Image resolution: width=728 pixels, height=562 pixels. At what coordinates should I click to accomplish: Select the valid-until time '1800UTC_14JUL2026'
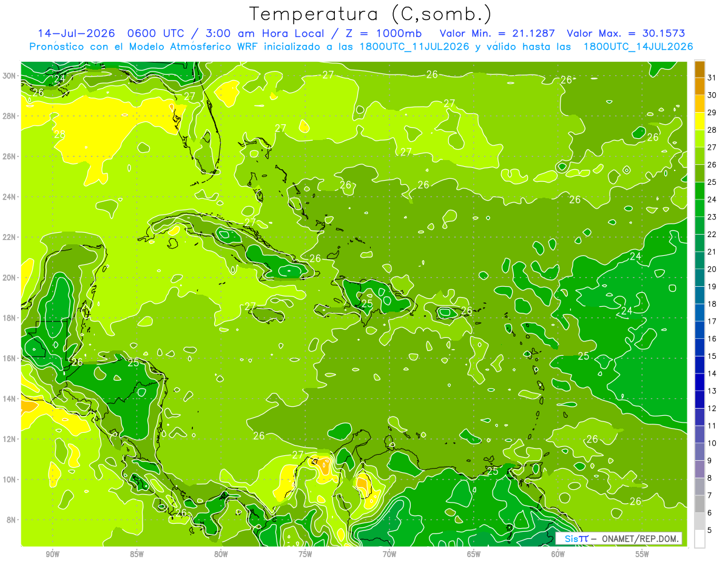pyautogui.click(x=638, y=47)
